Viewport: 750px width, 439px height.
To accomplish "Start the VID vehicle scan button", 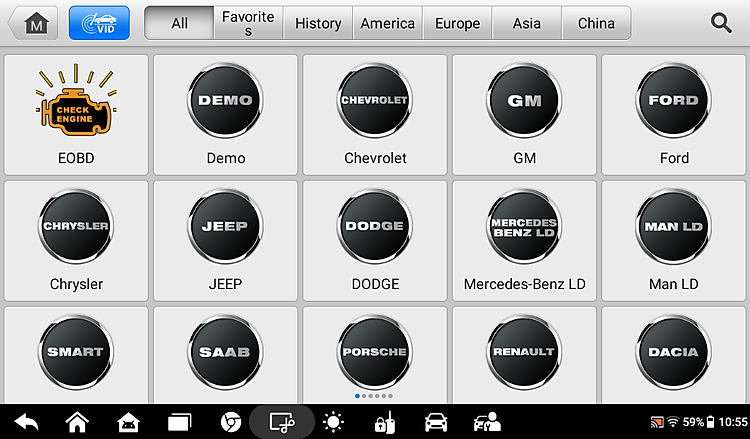I will click(99, 23).
